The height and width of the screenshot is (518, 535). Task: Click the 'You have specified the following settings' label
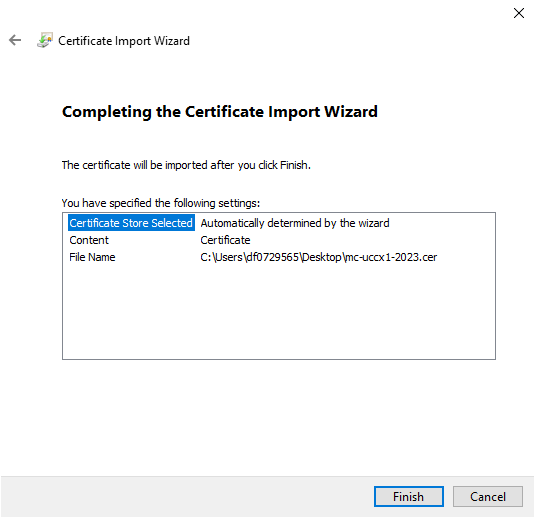pyautogui.click(x=161, y=203)
